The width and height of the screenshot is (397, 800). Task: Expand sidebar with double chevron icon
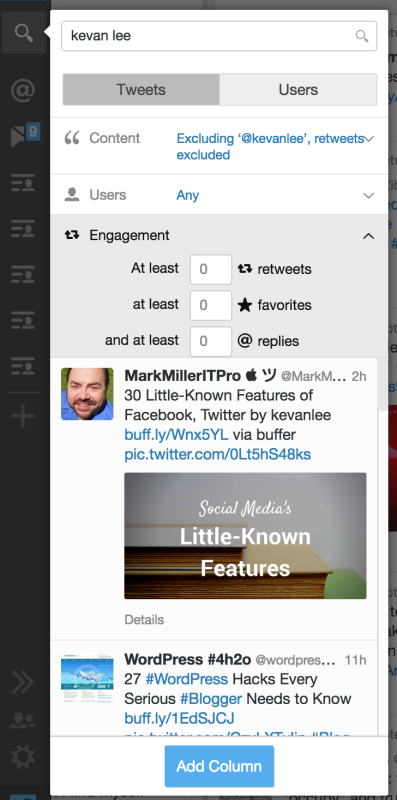tap(23, 681)
